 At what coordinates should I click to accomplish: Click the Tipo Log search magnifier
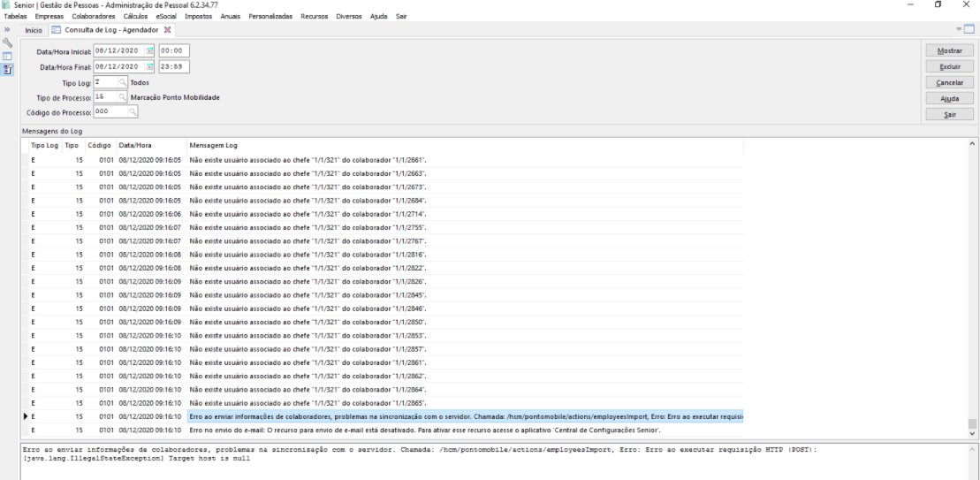click(x=122, y=82)
